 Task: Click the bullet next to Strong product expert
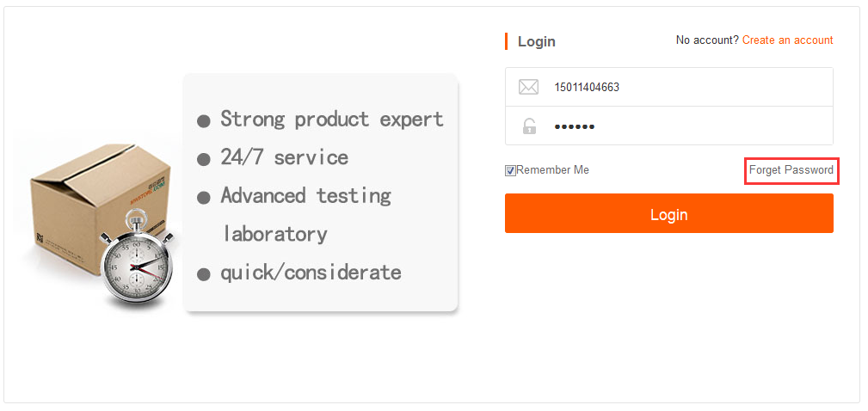click(204, 121)
